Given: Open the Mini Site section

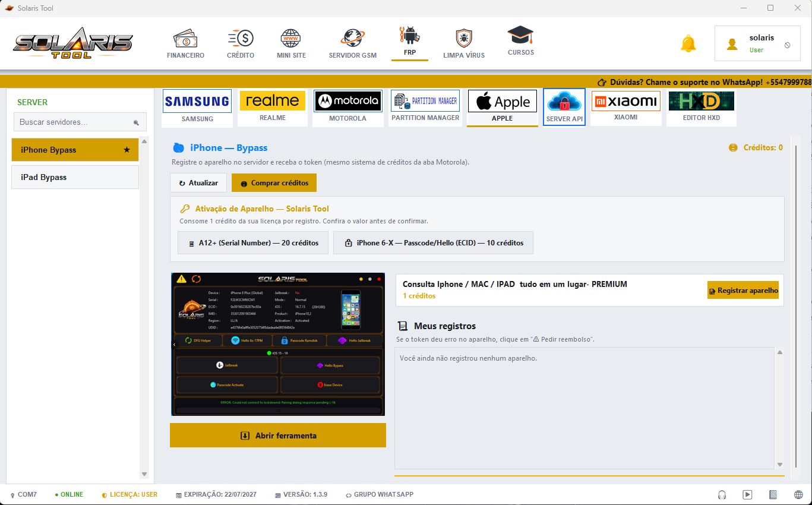Looking at the screenshot, I should 291,44.
